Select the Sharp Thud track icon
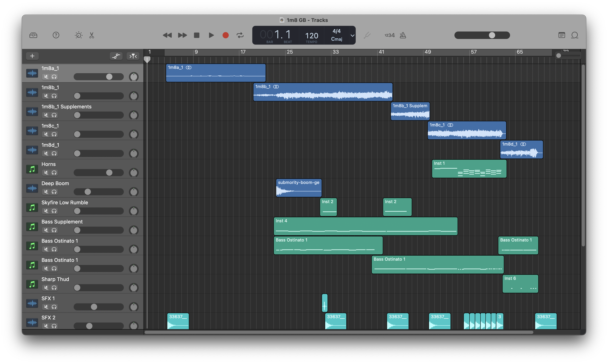Screen dimensions: 608x364 click(x=32, y=284)
